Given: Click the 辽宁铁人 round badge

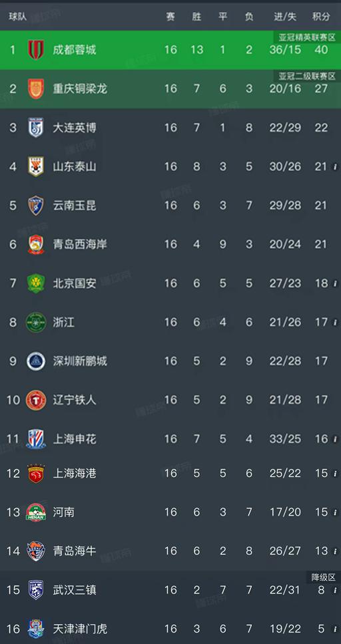Looking at the screenshot, I should [x=36, y=400].
